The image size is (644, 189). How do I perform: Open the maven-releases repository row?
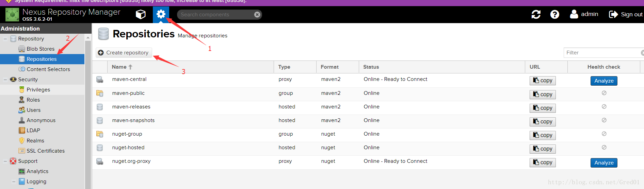(368, 108)
